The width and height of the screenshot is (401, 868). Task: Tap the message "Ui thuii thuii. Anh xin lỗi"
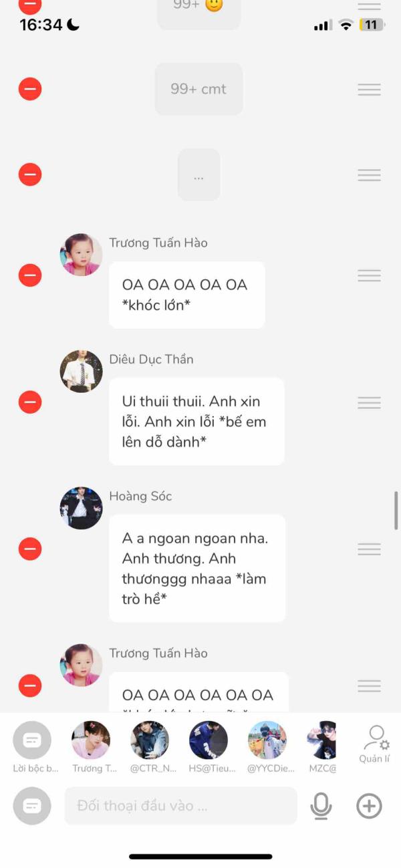pyautogui.click(x=196, y=422)
